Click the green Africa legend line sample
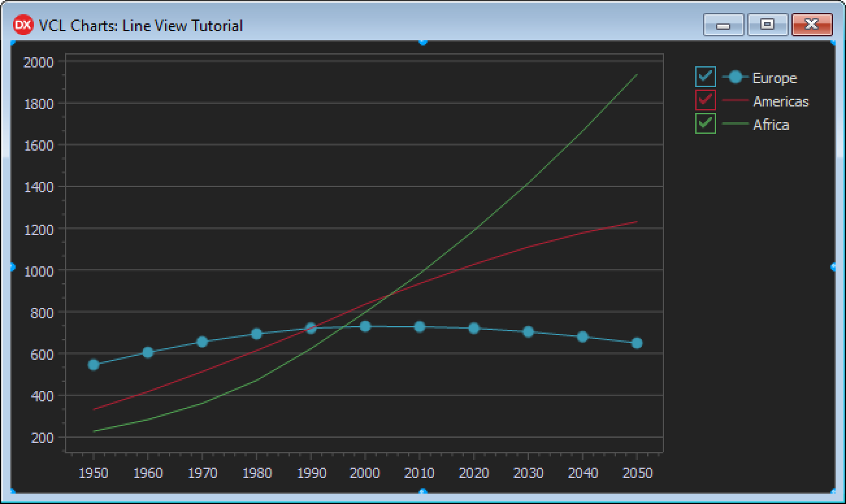 tap(735, 125)
